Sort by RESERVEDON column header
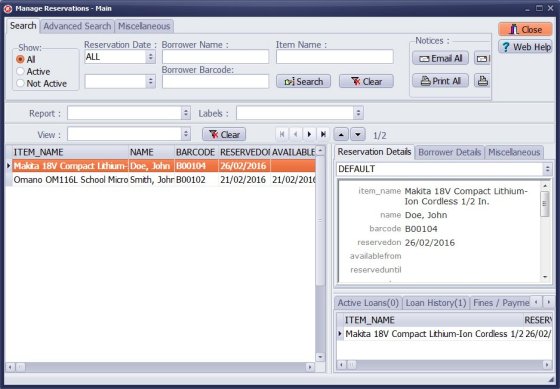This screenshot has width=560, height=389. pos(244,152)
